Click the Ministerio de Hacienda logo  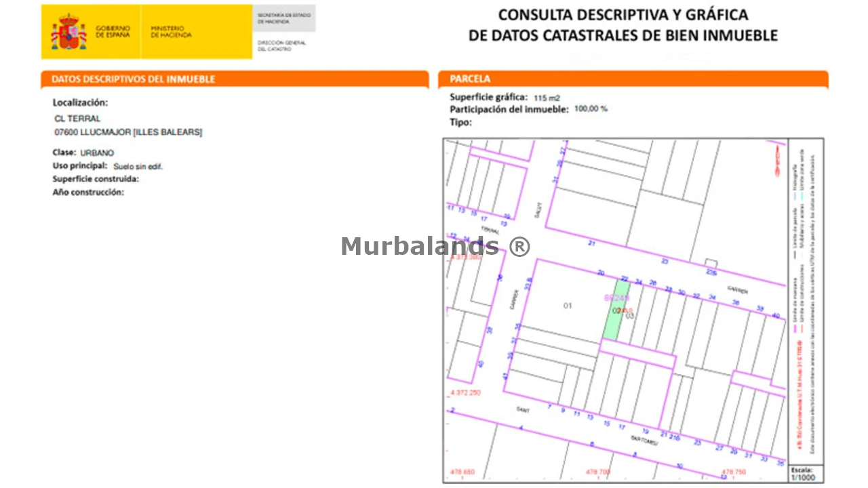pyautogui.click(x=171, y=32)
